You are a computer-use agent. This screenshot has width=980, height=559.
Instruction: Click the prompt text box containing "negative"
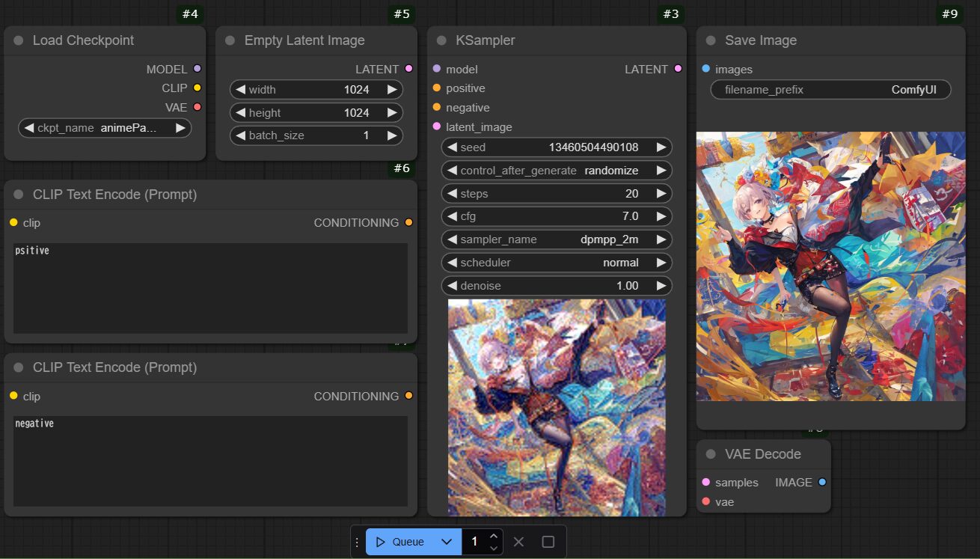tap(210, 461)
